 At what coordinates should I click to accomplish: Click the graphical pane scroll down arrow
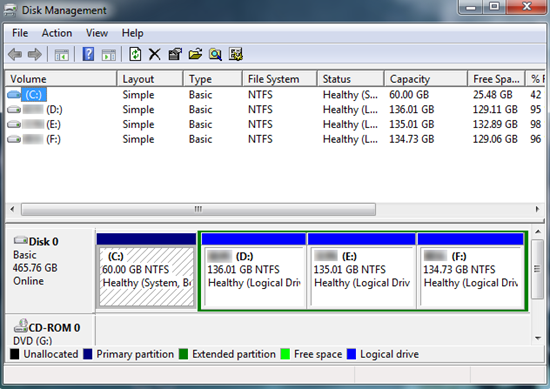tap(538, 338)
